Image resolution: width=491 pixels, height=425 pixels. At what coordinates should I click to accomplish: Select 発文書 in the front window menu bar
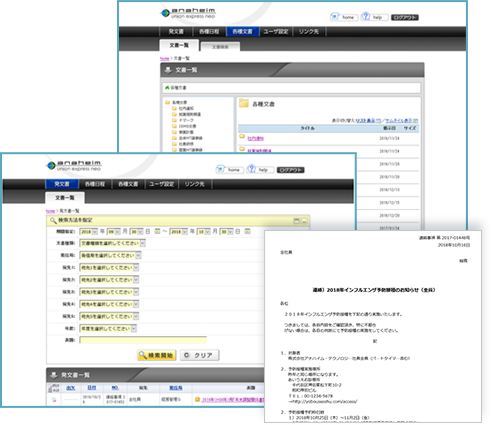[62, 184]
